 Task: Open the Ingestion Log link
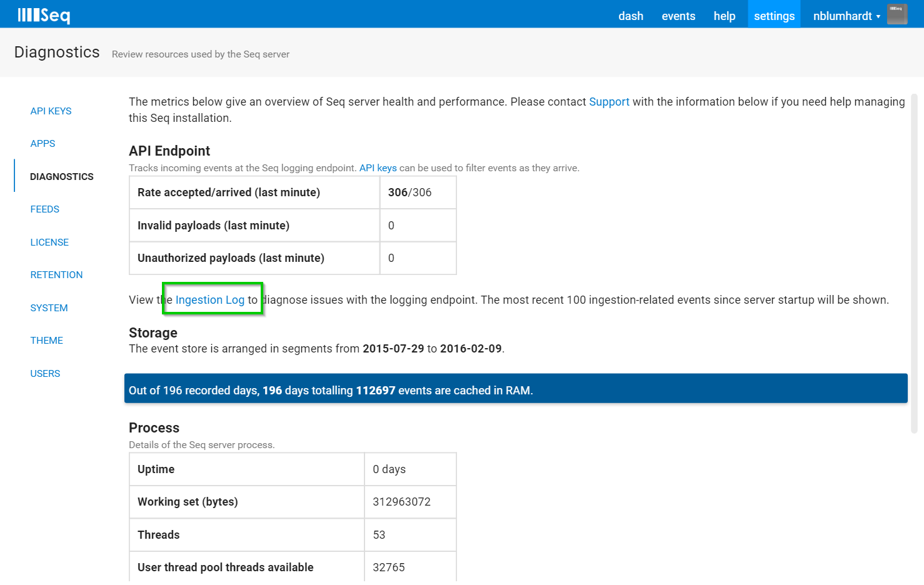210,300
